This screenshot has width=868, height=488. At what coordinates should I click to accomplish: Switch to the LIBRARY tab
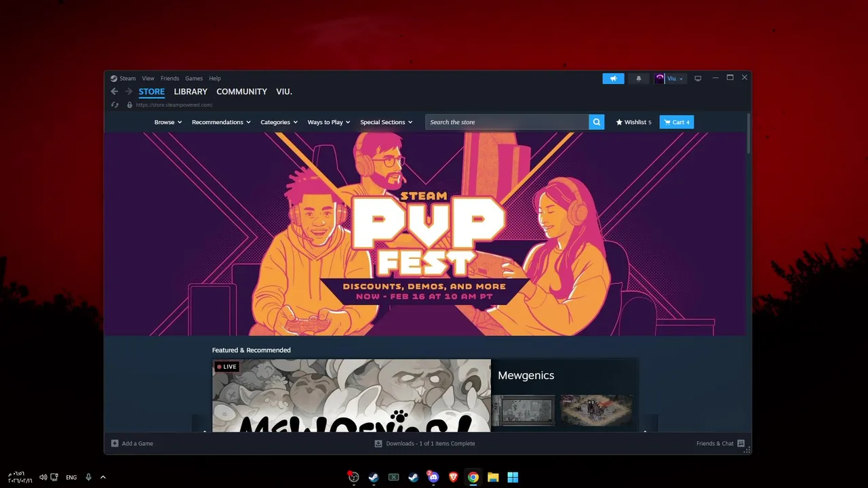pos(191,91)
